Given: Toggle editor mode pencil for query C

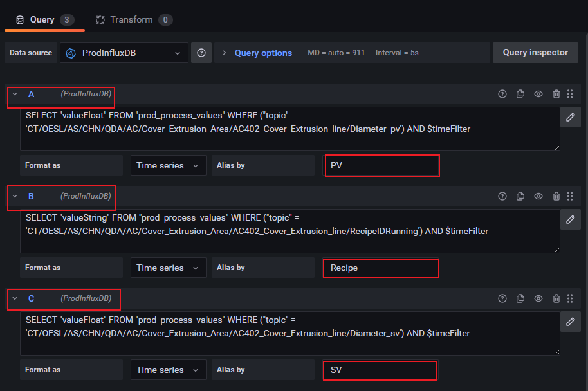Looking at the screenshot, I should point(571,322).
